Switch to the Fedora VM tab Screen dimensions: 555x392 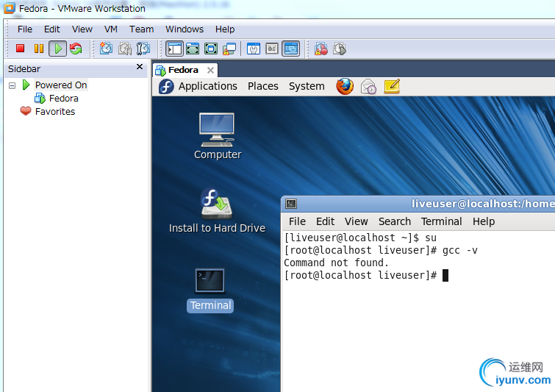pos(183,70)
